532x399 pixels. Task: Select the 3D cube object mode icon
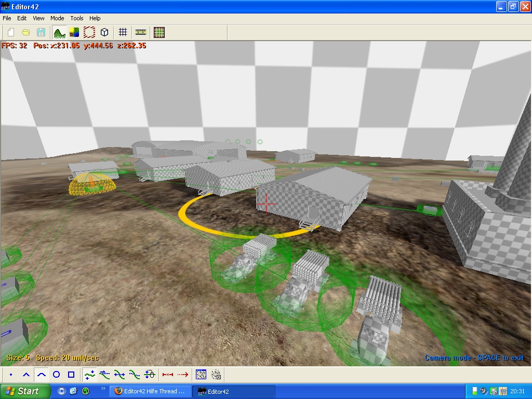(104, 32)
